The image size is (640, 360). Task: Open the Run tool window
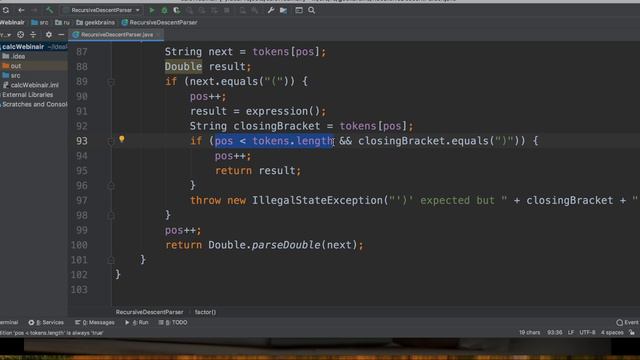[x=137, y=322]
